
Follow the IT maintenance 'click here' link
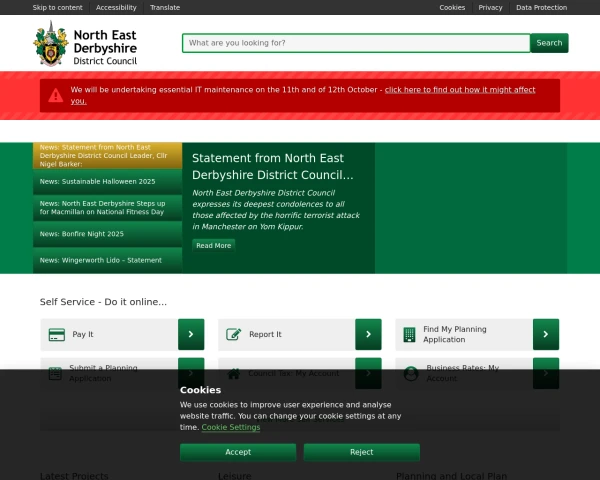[x=460, y=90]
